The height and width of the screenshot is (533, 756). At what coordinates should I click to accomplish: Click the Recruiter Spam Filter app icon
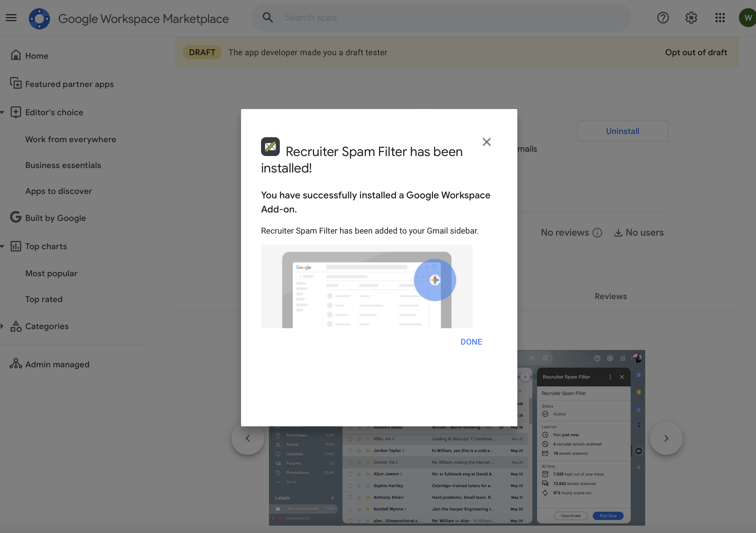pyautogui.click(x=270, y=147)
